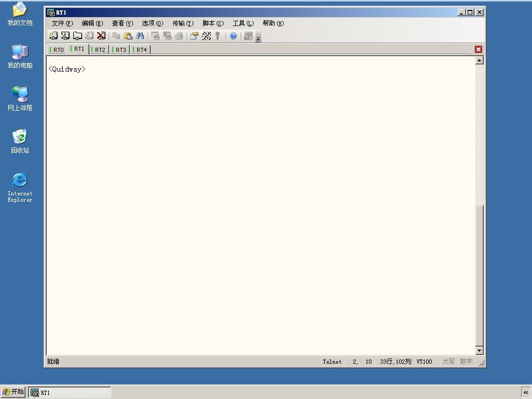Open the 文件(F) menu
Screen dimensions: 532x399
[x=62, y=23]
